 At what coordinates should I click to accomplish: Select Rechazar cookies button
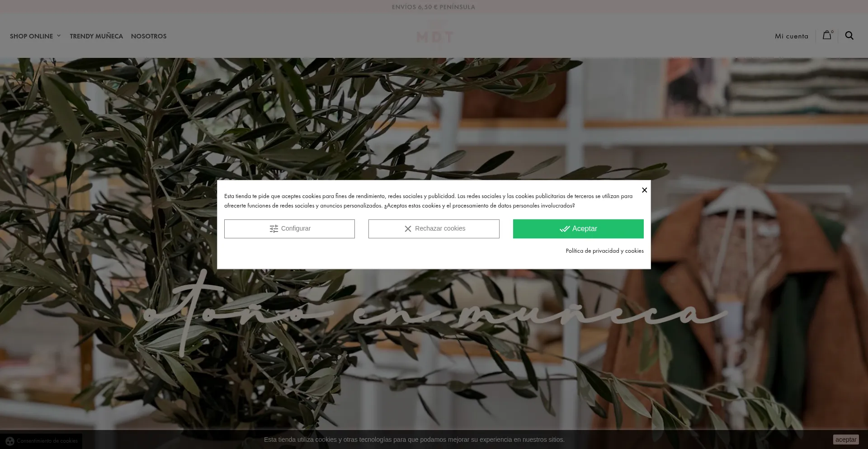tap(434, 229)
